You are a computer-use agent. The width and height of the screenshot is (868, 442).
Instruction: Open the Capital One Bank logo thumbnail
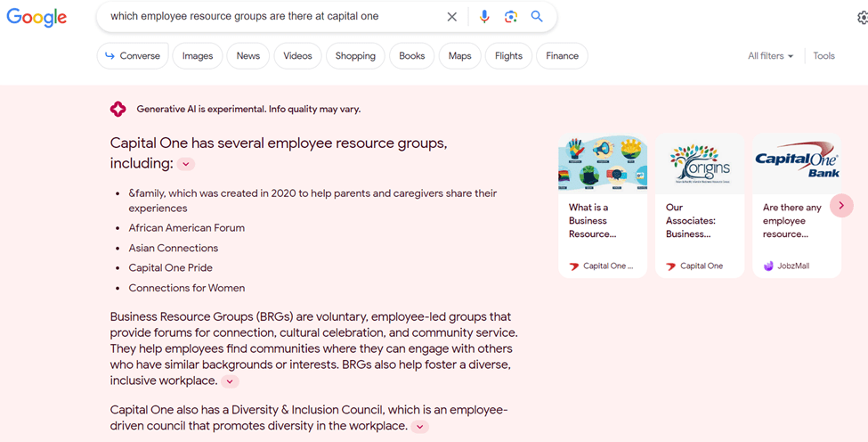[x=797, y=164]
